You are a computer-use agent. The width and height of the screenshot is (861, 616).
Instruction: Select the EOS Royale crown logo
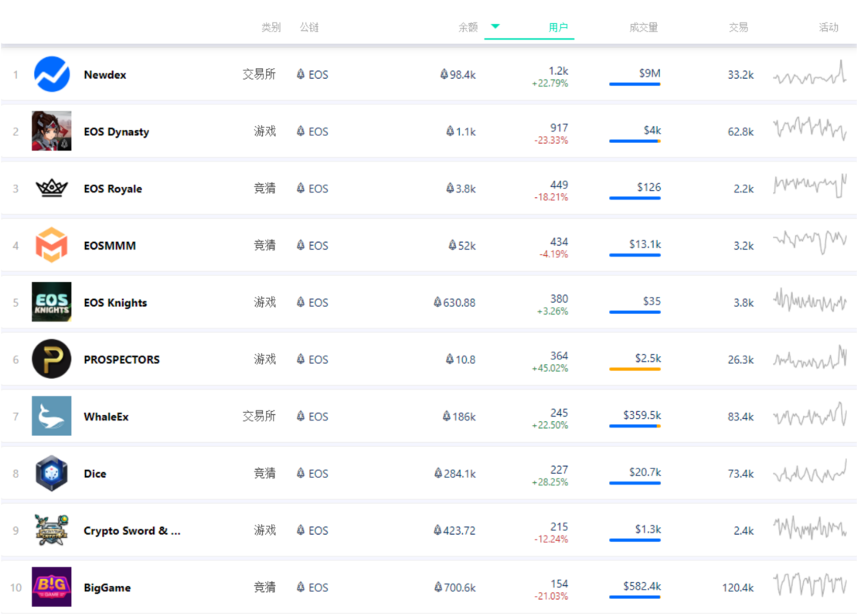[x=52, y=189]
